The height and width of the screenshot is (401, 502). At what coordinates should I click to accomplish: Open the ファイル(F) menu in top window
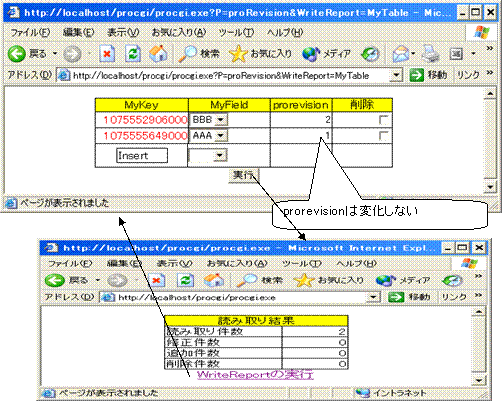pyautogui.click(x=30, y=33)
